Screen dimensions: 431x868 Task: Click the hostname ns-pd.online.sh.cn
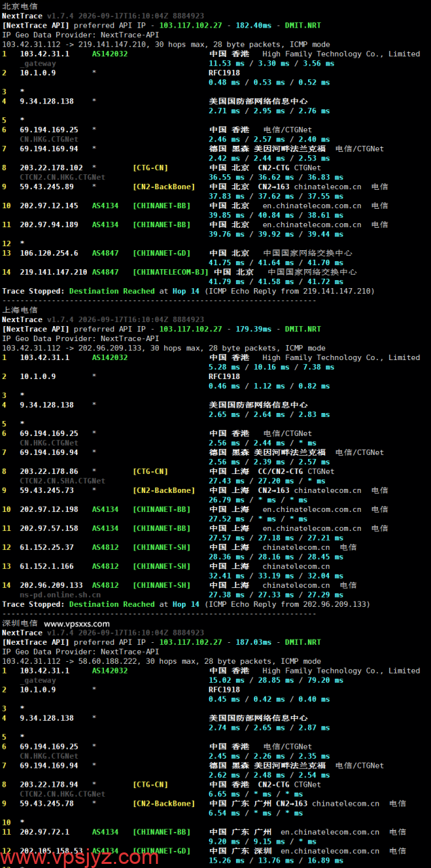[60, 595]
